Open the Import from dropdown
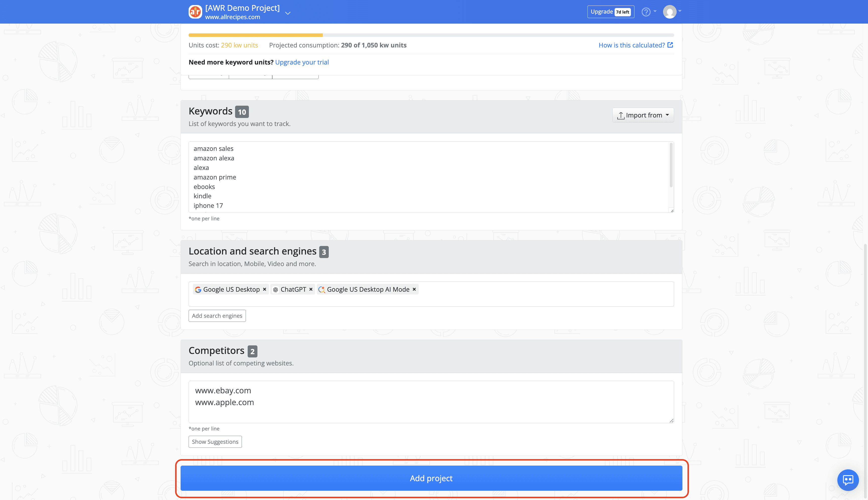Viewport: 868px width, 500px height. point(643,115)
